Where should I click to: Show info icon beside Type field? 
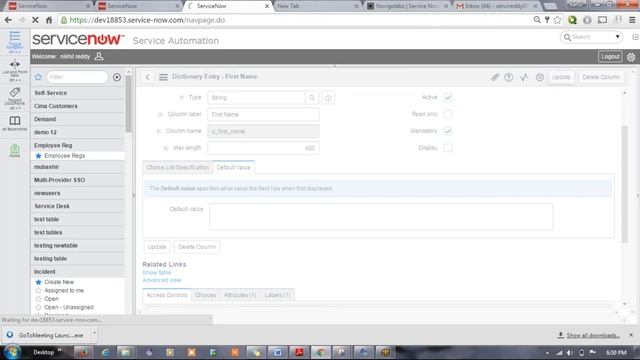328,98
